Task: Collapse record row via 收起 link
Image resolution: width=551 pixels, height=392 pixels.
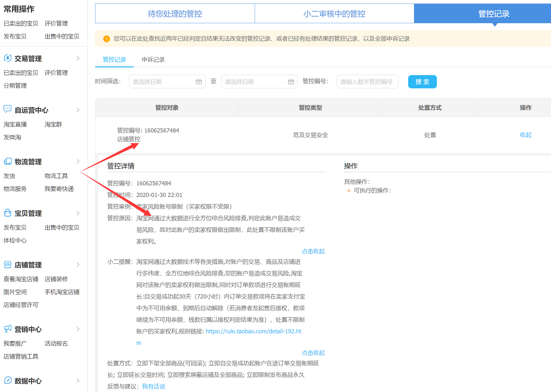Action: 526,135
